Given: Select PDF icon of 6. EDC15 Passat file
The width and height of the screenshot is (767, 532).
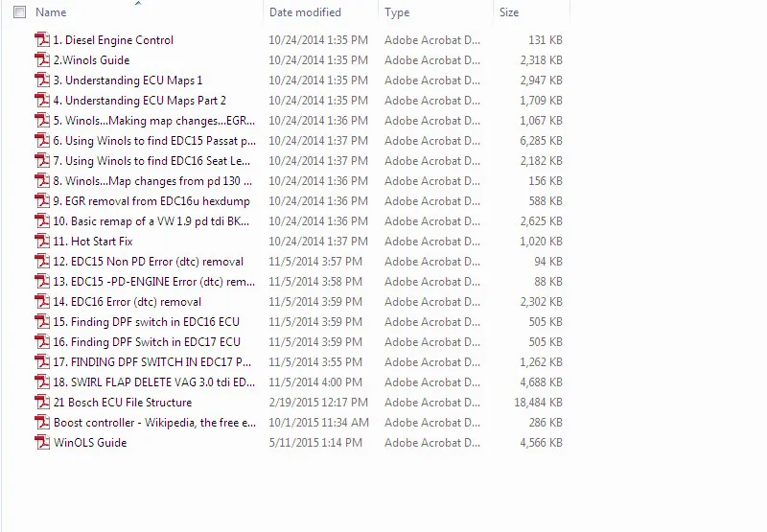Looking at the screenshot, I should (42, 141).
